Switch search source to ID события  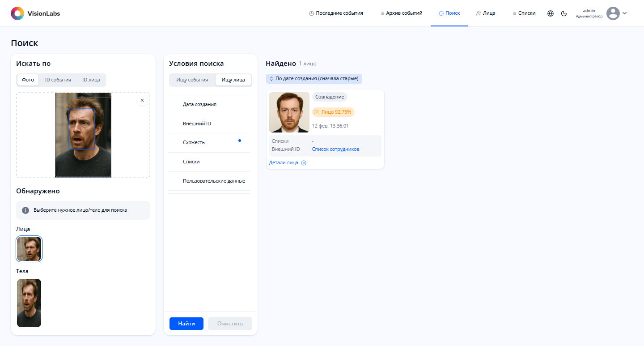pyautogui.click(x=58, y=80)
